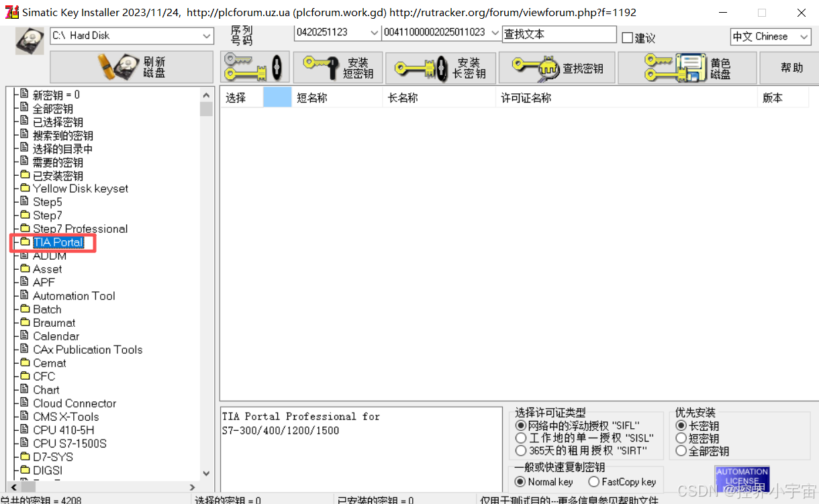
Task: Select the SISL single license radio button
Action: tap(521, 438)
